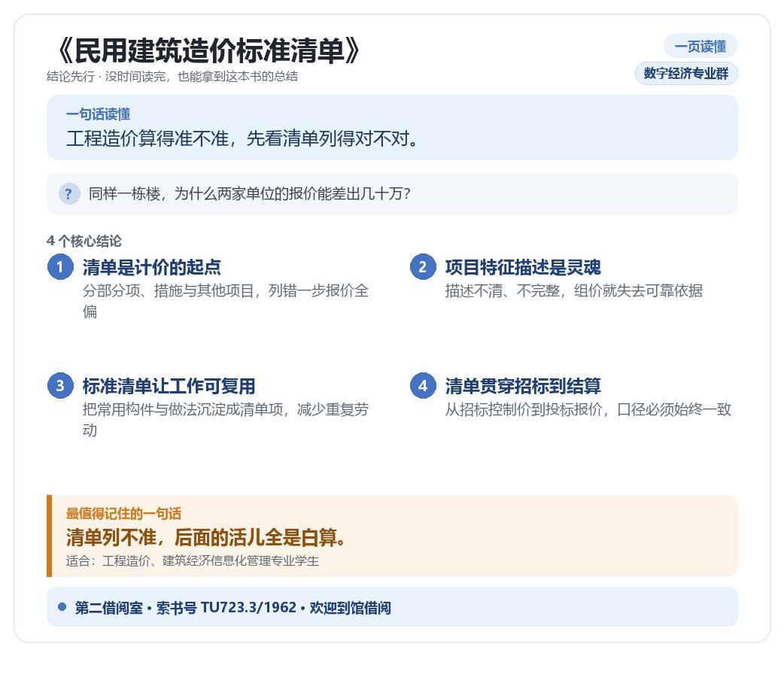Image resolution: width=784 pixels, height=677 pixels.
Task: Click the sentence 工程造价算得准不准
Action: [x=242, y=138]
